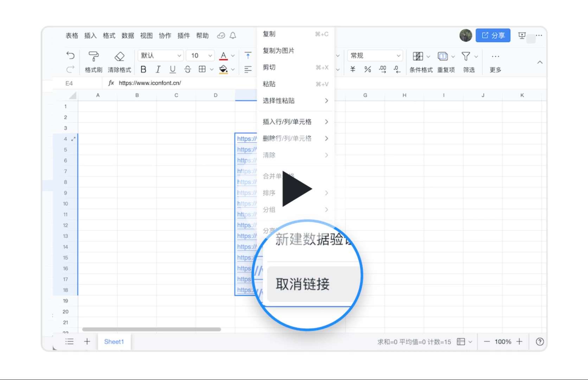This screenshot has height=380, width=588.
Task: Choose 复制为图片 in the context menu
Action: [295, 50]
